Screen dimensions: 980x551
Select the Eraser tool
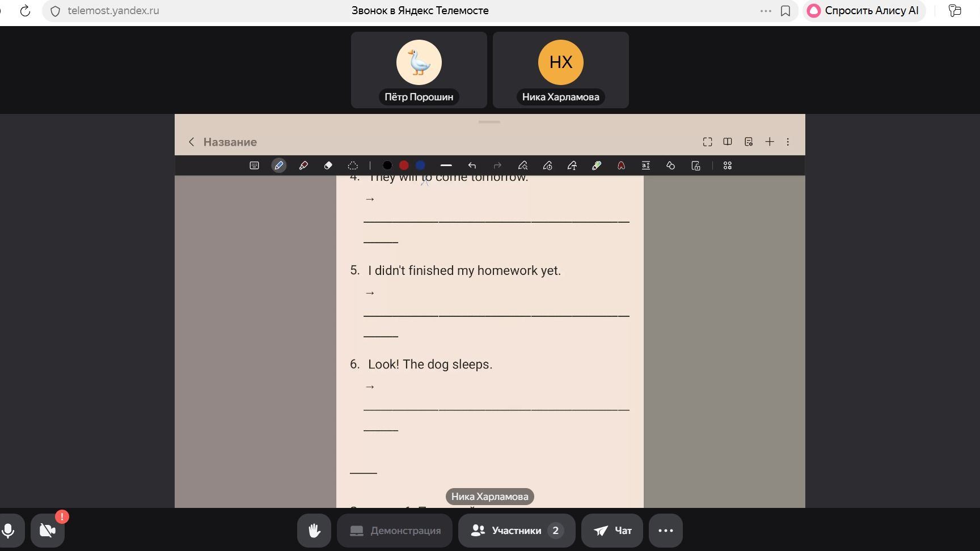pos(328,166)
